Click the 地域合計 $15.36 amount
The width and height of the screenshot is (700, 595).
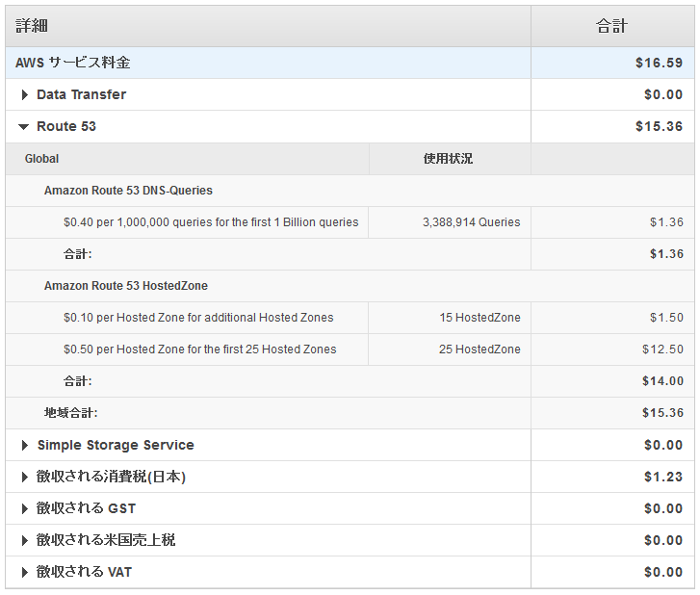pos(662,412)
